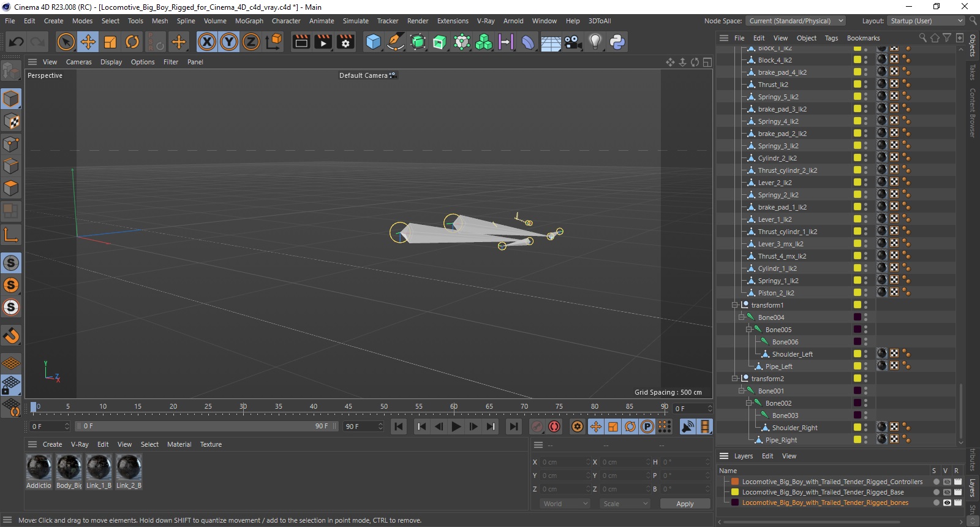The height and width of the screenshot is (527, 980).
Task: Toggle the Y axis lock
Action: pos(229,42)
